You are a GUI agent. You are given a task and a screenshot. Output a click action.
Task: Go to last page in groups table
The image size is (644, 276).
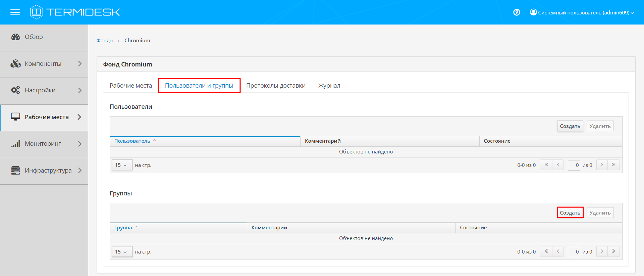613,251
